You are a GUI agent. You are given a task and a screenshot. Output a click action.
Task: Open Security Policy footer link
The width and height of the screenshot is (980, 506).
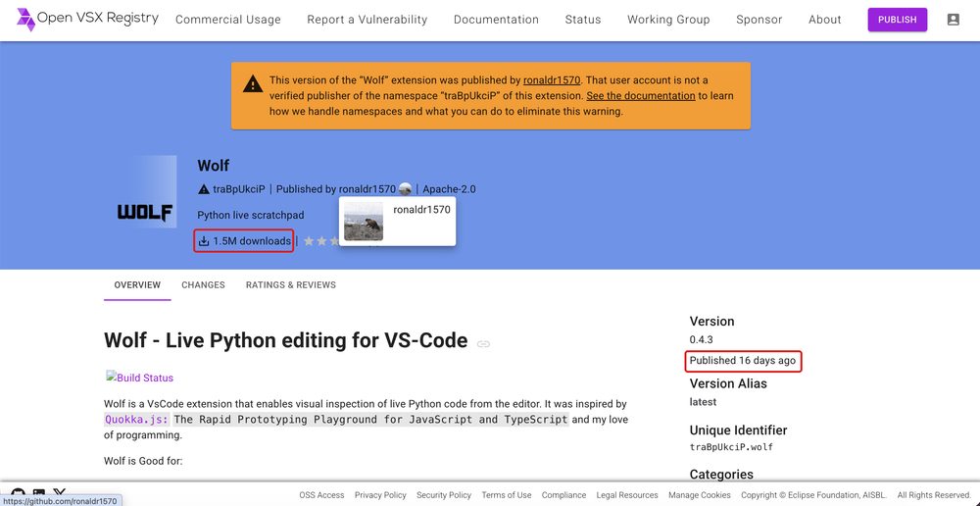[x=444, y=495]
